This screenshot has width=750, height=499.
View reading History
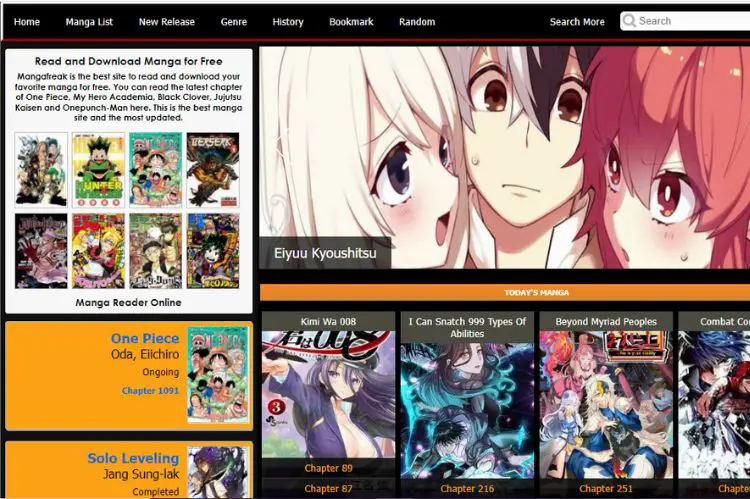288,22
